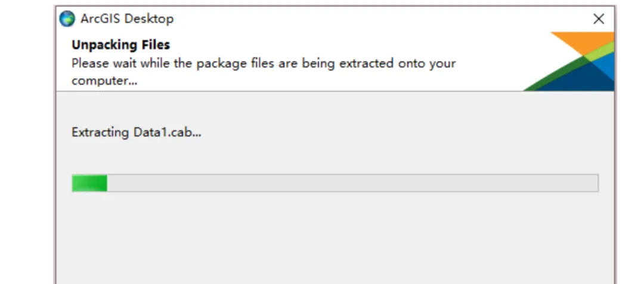Click the word "computer..." in the description
The image size is (644, 284).
(x=104, y=81)
